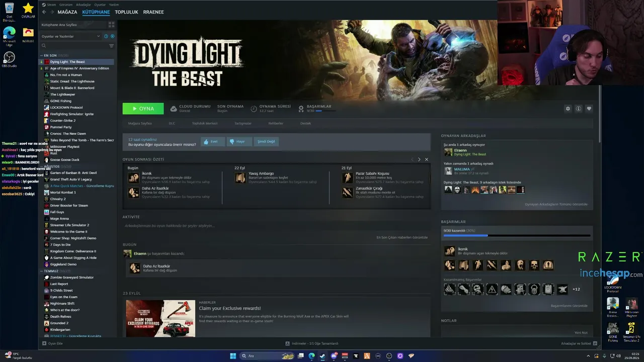Select Grand Theft Auto V Legacy
644x362 pixels.
coord(71,179)
